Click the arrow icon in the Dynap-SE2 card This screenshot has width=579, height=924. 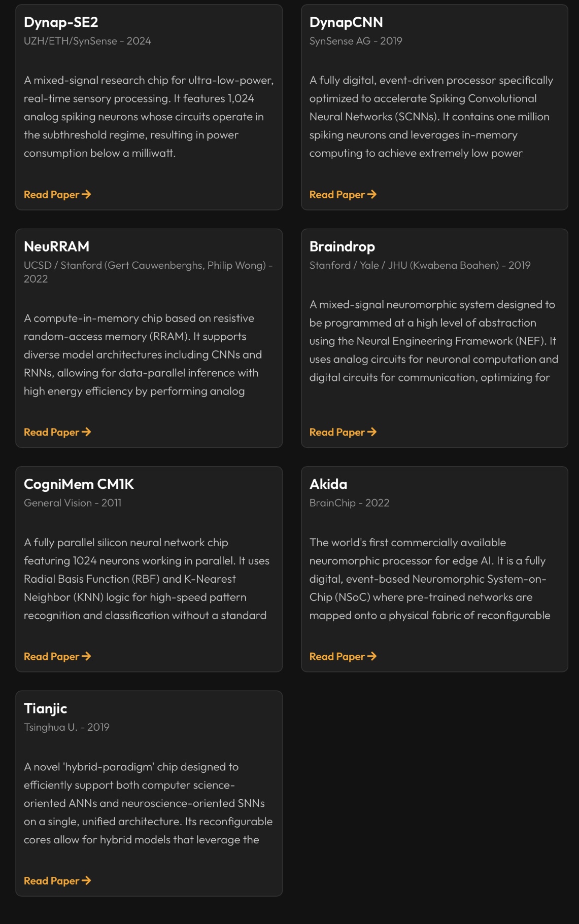tap(86, 194)
